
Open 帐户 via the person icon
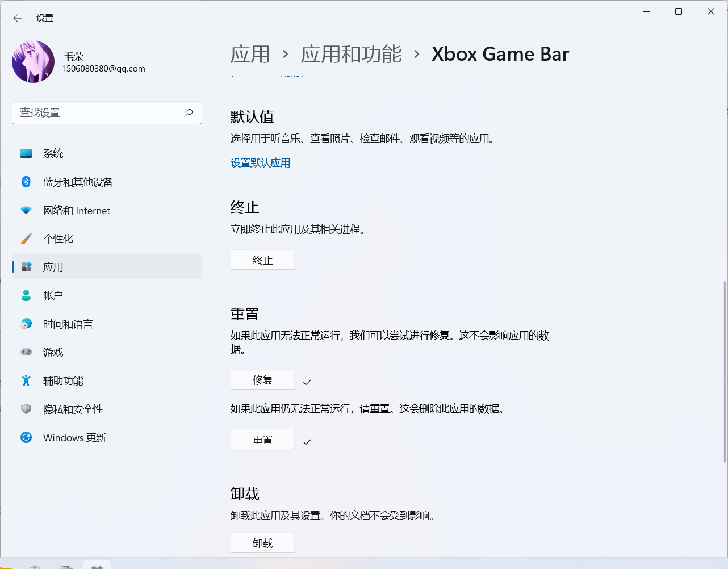click(26, 295)
